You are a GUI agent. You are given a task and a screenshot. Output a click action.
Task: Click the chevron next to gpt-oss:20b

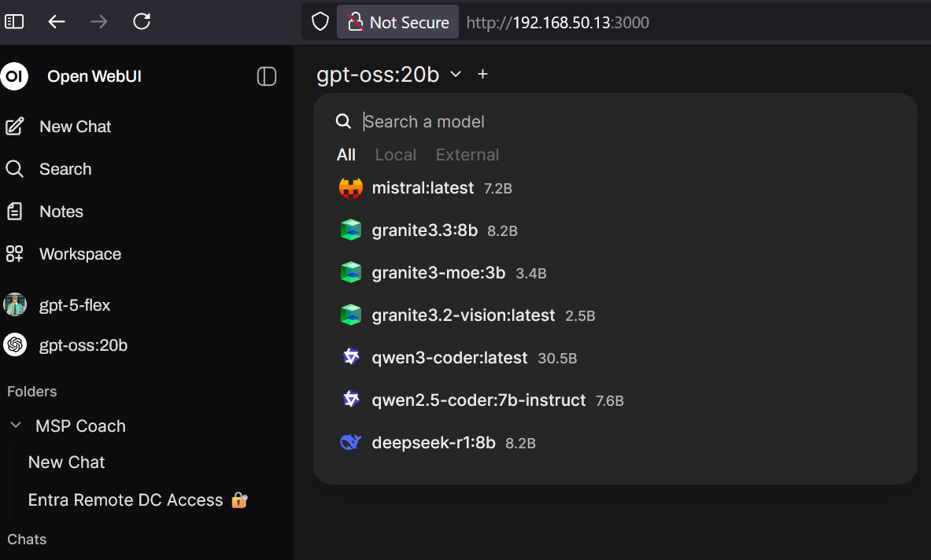point(456,74)
